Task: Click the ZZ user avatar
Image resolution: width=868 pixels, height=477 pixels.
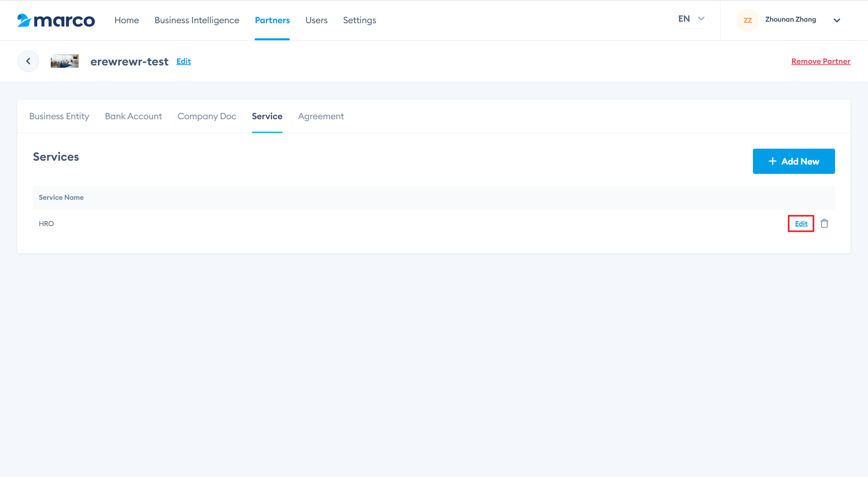Action: [x=747, y=20]
